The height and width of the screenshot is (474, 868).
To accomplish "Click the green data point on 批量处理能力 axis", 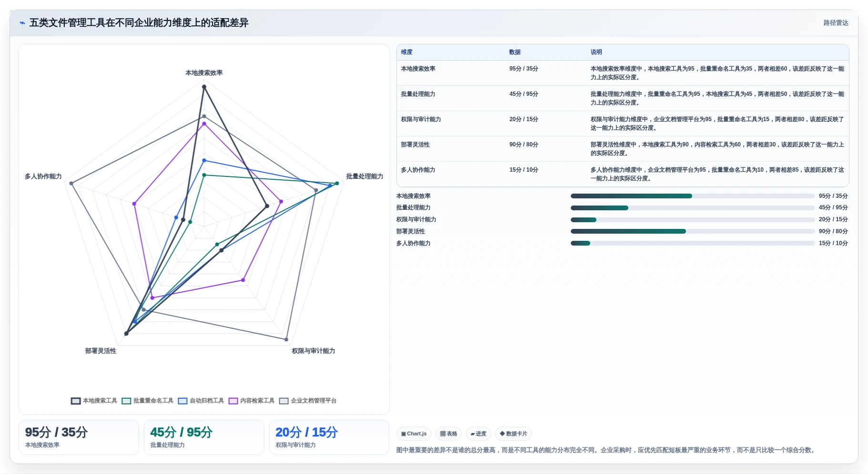I will 337,183.
